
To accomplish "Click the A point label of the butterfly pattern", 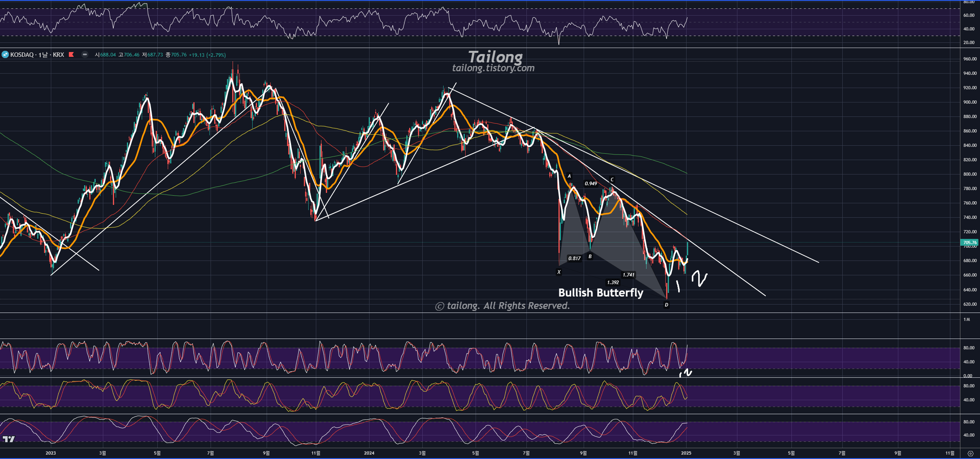I will coord(569,176).
